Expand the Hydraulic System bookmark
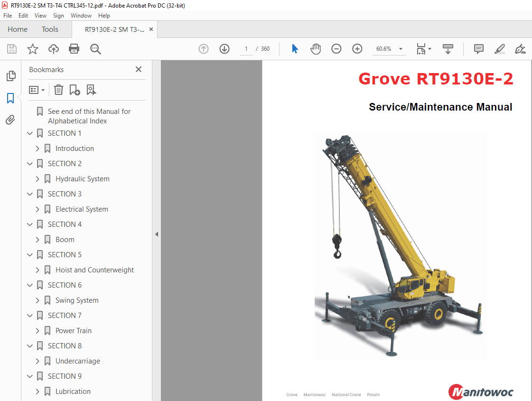The image size is (532, 401). click(x=37, y=179)
